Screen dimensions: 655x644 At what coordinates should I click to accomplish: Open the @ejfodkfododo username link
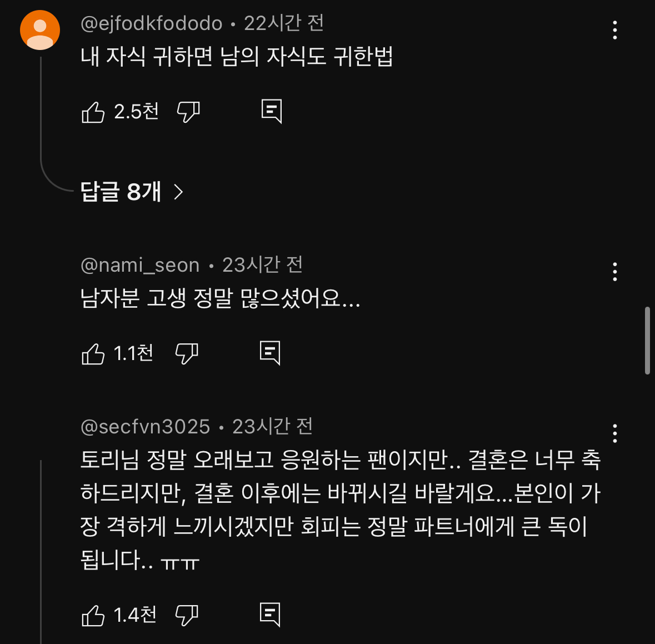(x=151, y=23)
